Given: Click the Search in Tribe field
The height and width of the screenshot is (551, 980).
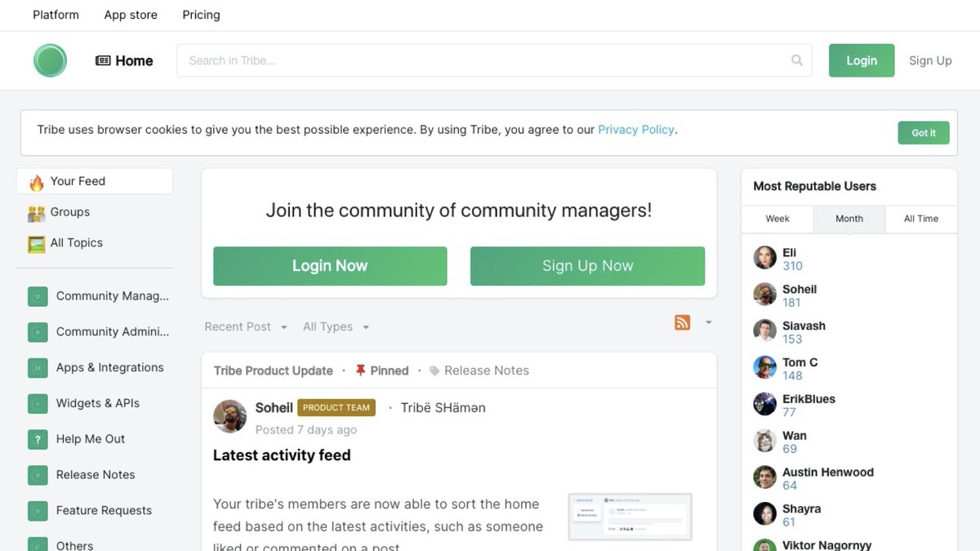Looking at the screenshot, I should coord(482,60).
